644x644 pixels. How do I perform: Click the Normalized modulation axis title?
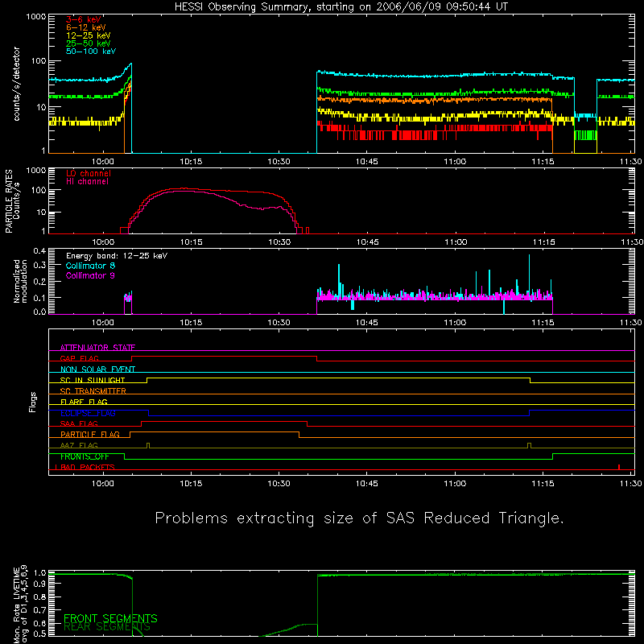point(20,281)
